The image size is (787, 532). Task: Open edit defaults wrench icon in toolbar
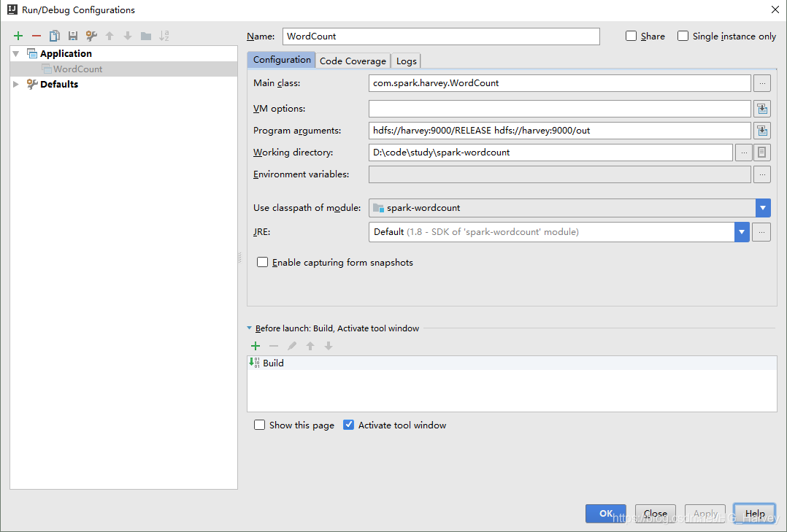[91, 36]
